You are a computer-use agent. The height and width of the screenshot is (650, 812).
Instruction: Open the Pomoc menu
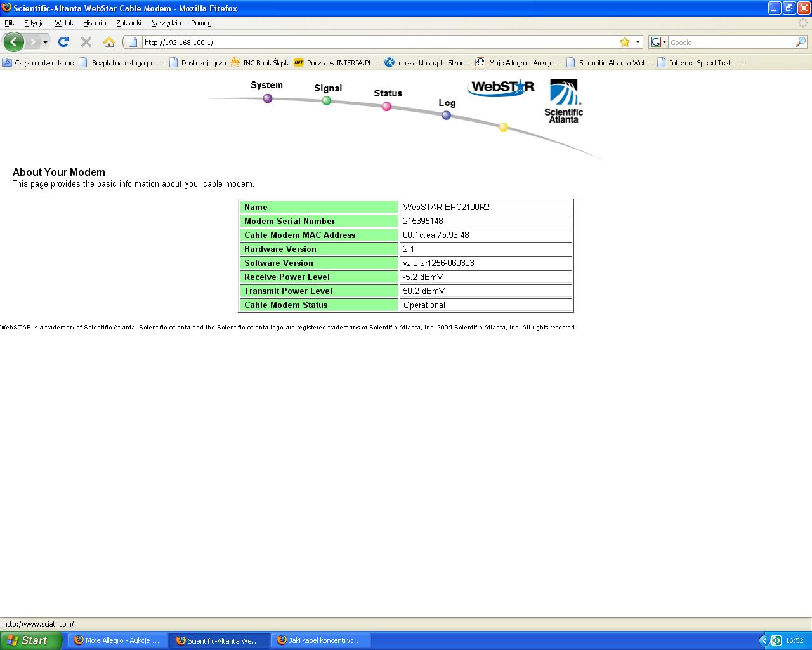point(200,23)
